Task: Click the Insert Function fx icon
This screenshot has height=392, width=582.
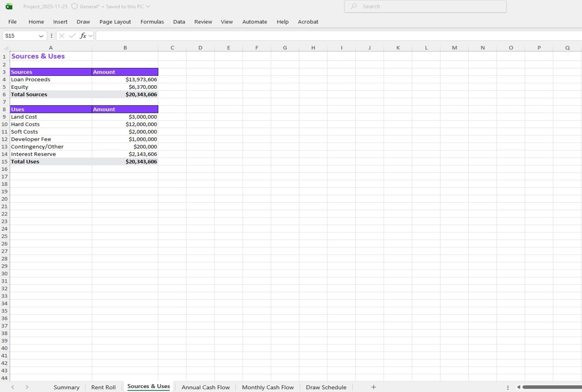Action: pos(83,36)
